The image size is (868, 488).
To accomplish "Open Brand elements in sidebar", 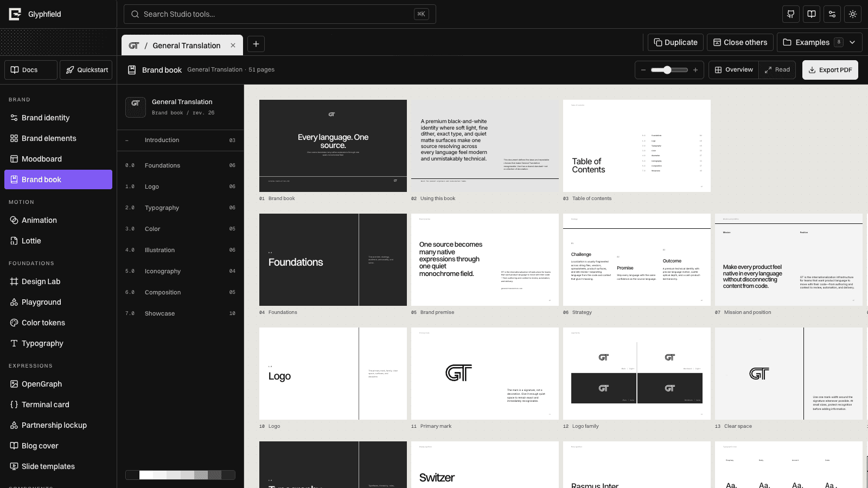I will (59, 138).
